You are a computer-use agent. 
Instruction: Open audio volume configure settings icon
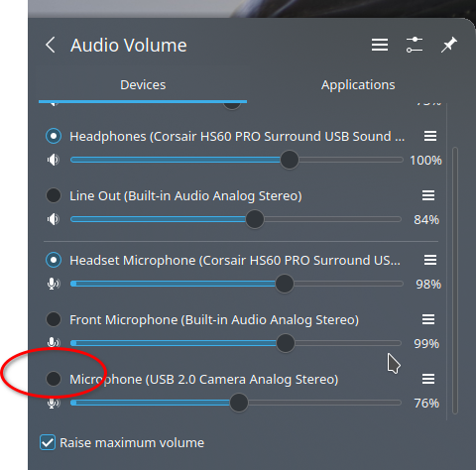[x=415, y=45]
